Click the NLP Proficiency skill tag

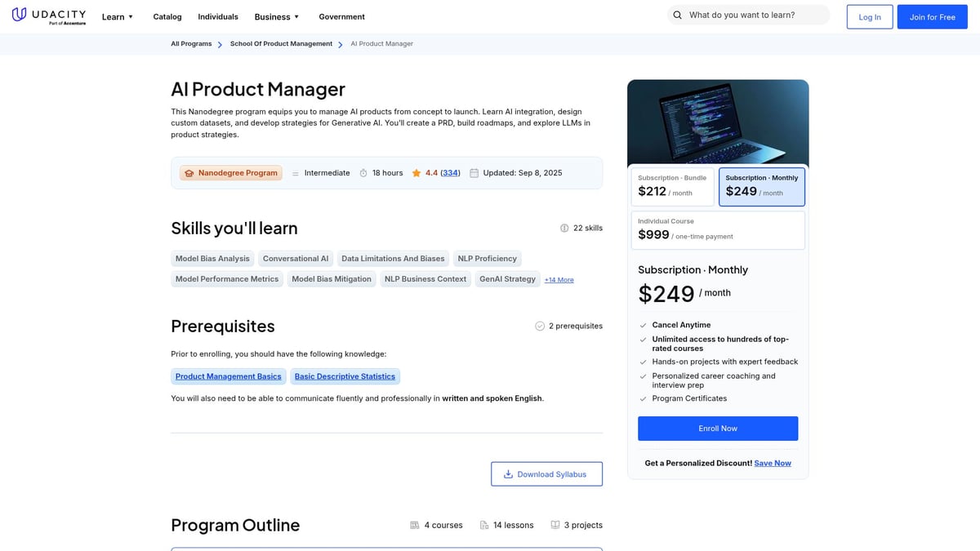(x=487, y=259)
